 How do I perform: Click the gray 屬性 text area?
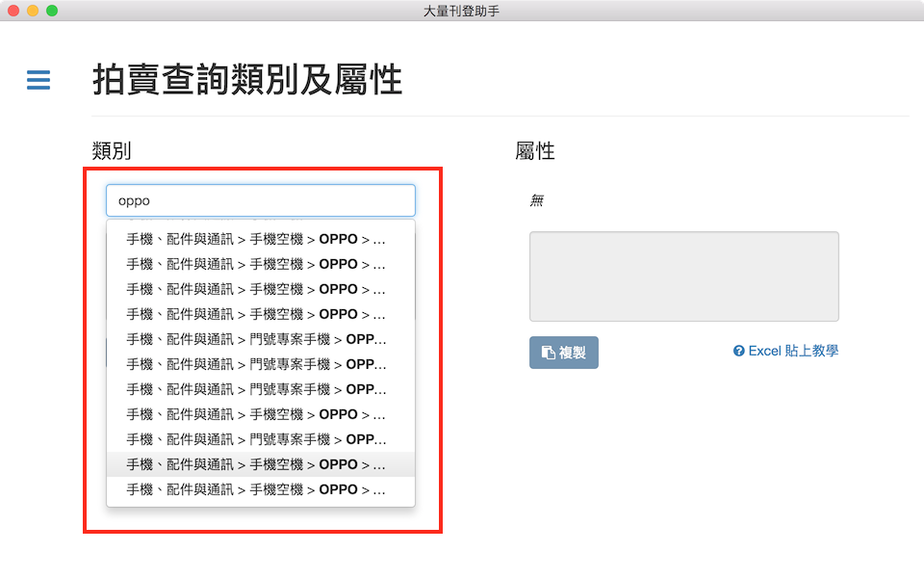(683, 276)
